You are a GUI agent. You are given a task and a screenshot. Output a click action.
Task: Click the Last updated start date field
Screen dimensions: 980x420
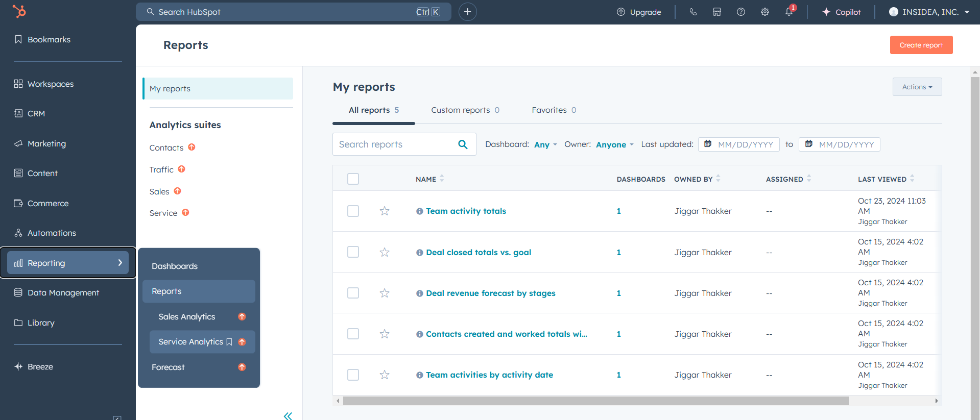click(739, 144)
